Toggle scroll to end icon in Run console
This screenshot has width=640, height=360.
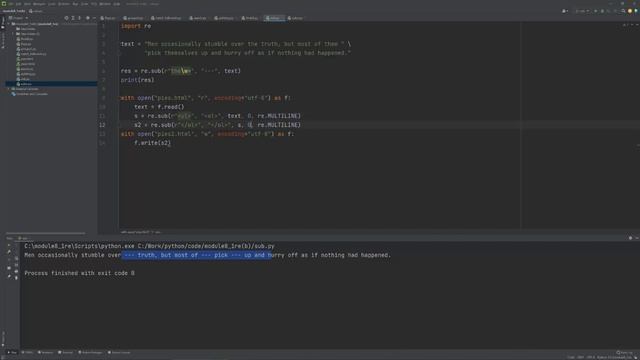point(16,265)
